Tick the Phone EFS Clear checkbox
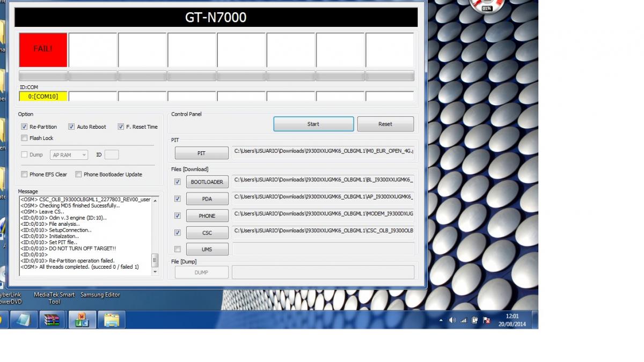The height and width of the screenshot is (362, 644). click(x=24, y=174)
